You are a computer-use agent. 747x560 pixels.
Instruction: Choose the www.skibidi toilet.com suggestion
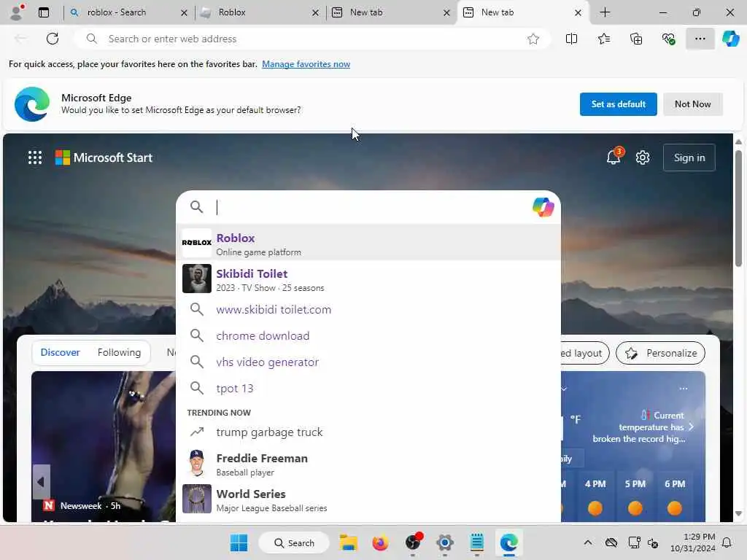click(368, 309)
